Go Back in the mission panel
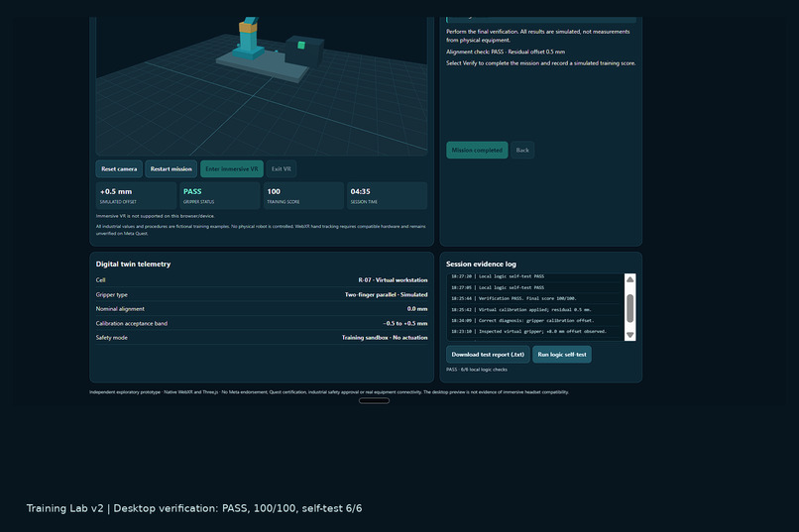This screenshot has width=799, height=532. (522, 151)
